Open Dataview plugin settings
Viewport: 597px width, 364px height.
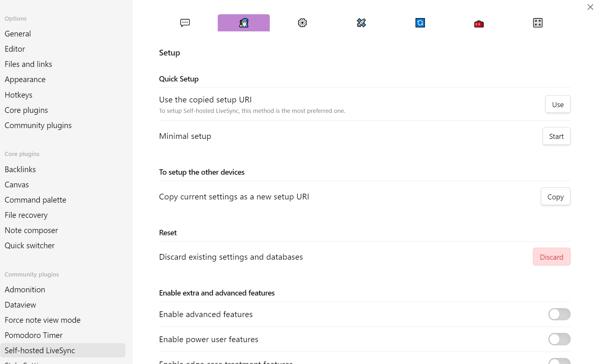(20, 305)
